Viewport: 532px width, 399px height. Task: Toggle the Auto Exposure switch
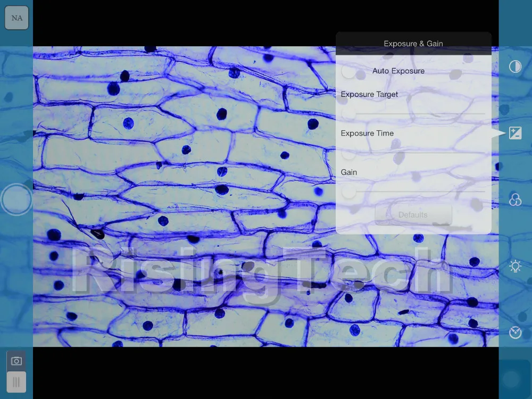click(353, 72)
